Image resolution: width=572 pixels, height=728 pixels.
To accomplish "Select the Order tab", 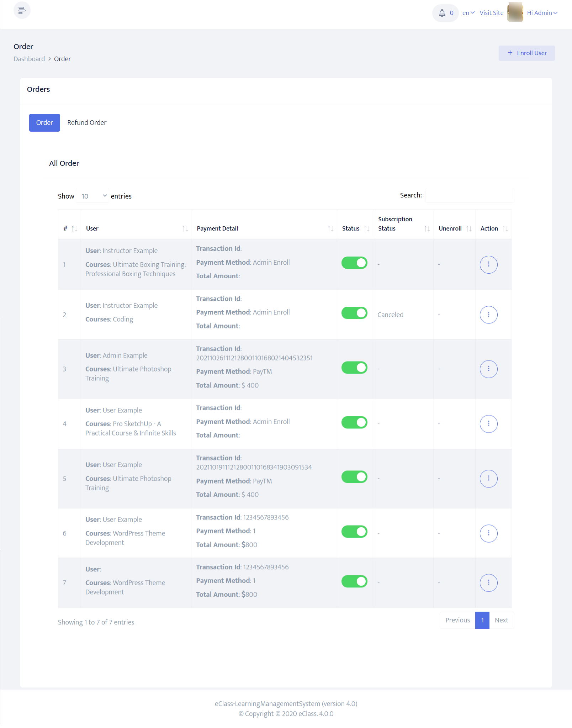I will (44, 123).
